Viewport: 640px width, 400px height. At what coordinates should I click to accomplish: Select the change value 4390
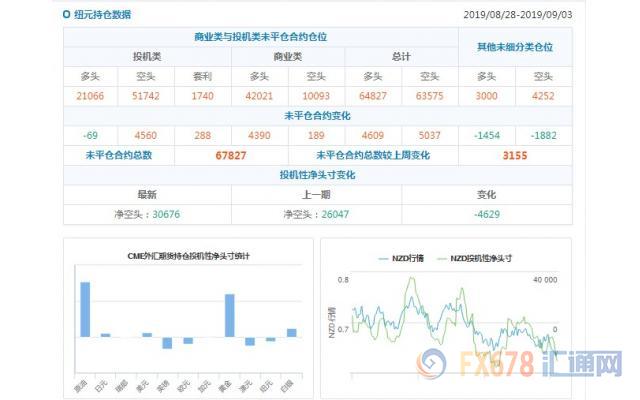click(259, 136)
